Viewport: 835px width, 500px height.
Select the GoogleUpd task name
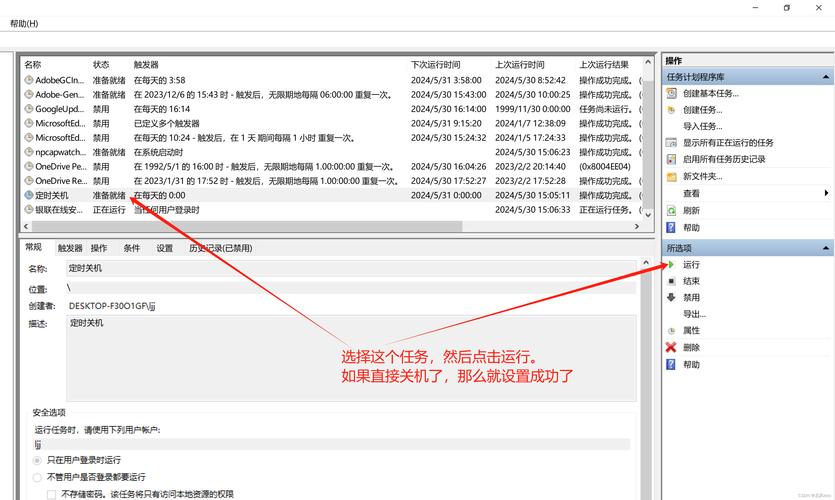(59, 109)
